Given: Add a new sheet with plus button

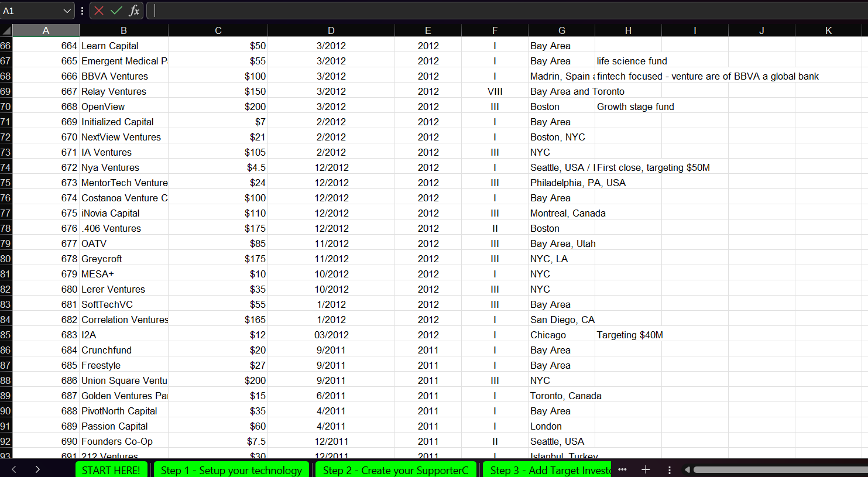Looking at the screenshot, I should pos(646,469).
